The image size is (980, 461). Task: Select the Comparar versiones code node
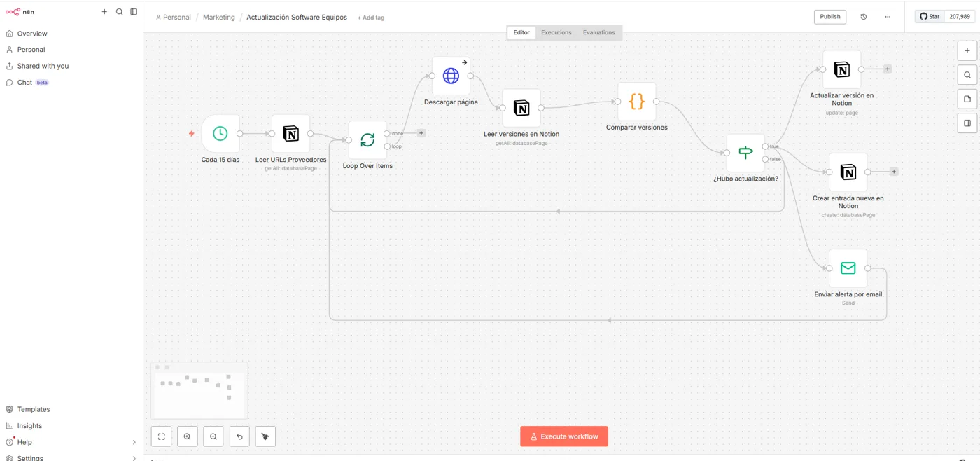click(637, 101)
